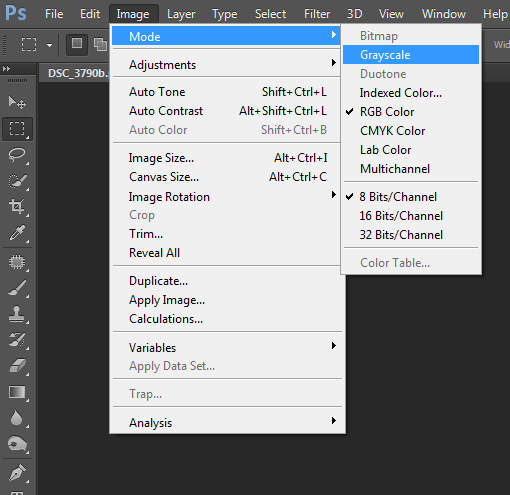Open Apply Image dialog
The image size is (510, 495).
tap(226, 300)
